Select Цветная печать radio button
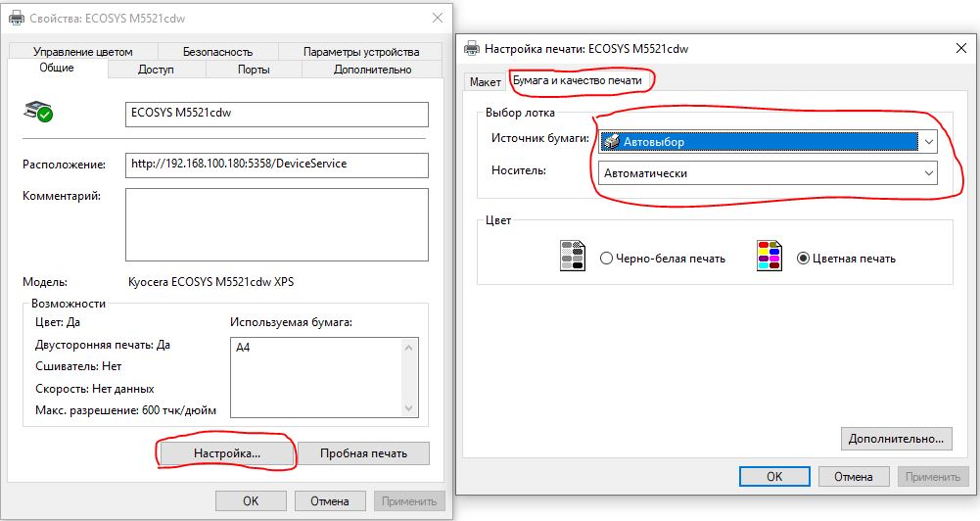 click(x=803, y=259)
